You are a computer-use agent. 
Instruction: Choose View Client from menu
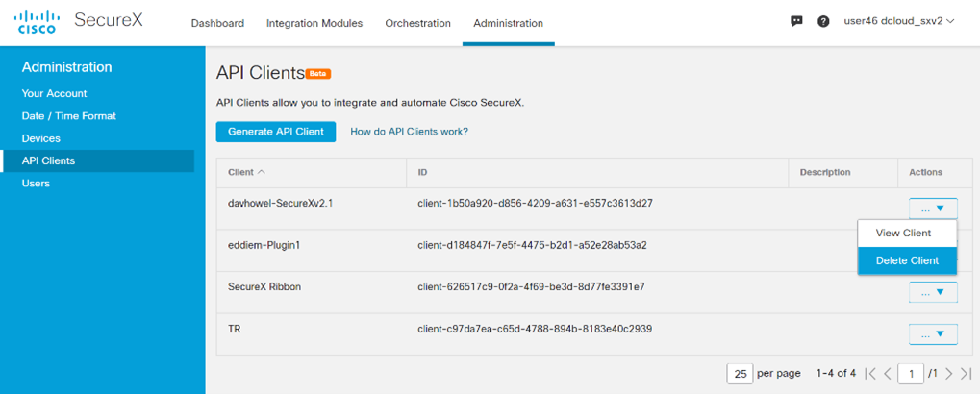[x=907, y=233]
